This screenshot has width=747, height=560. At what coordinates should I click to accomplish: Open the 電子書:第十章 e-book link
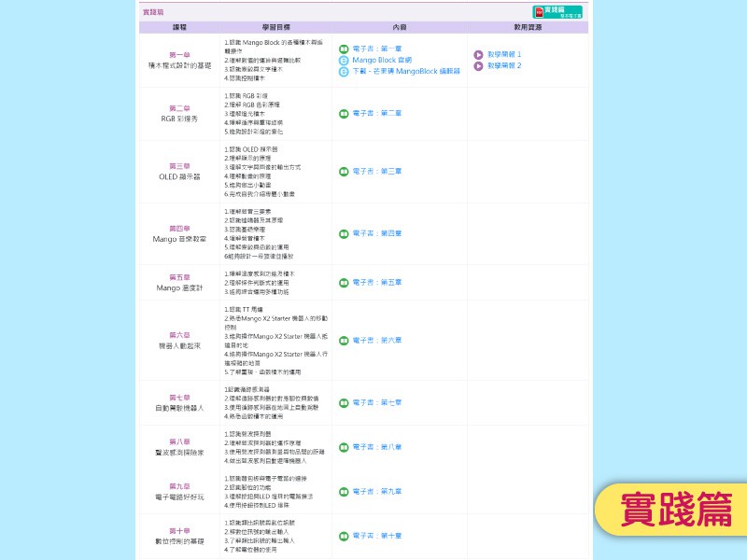click(377, 536)
